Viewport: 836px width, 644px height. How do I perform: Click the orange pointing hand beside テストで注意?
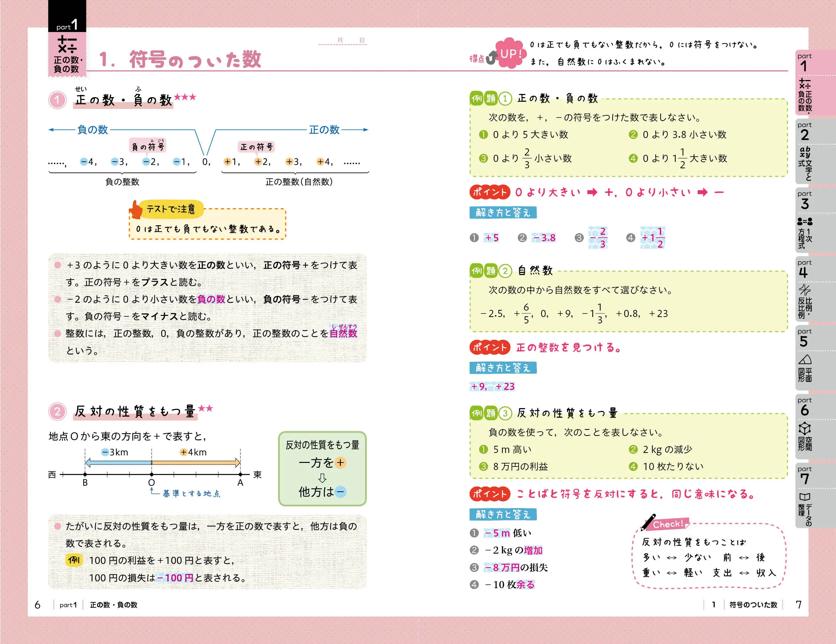135,210
